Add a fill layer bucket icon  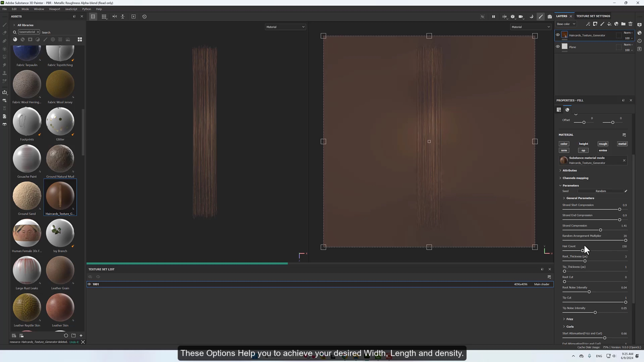609,24
